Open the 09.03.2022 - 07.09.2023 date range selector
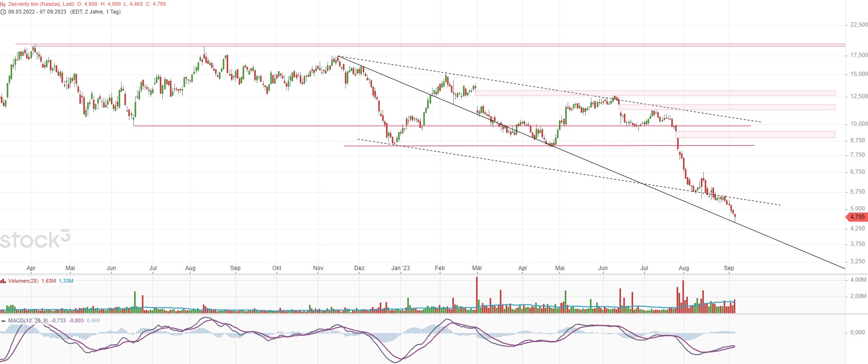868x364 pixels. pos(37,12)
